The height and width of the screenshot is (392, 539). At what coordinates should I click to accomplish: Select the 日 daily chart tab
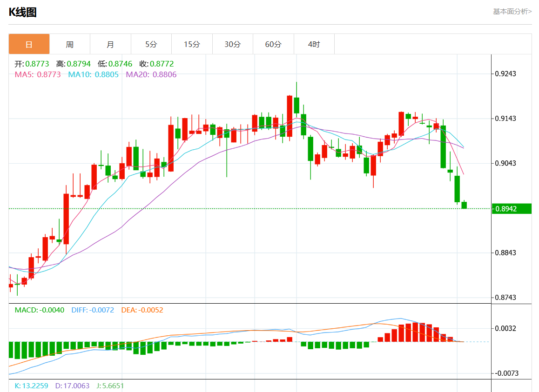(29, 44)
